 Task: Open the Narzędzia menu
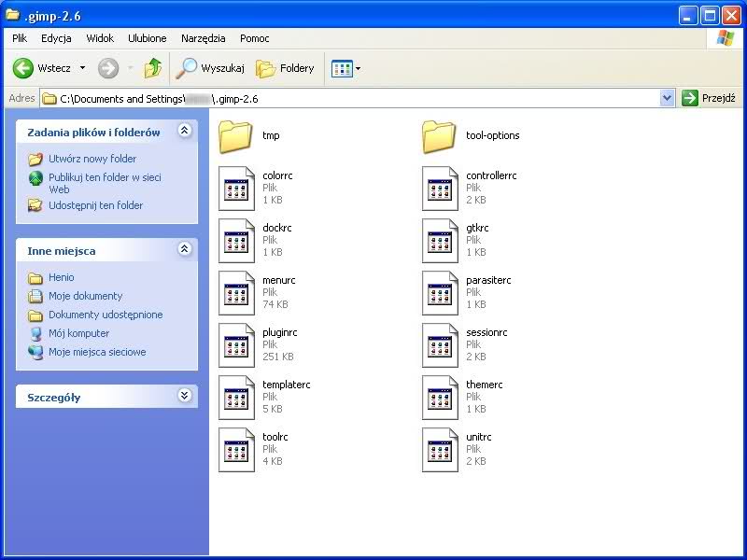pyautogui.click(x=203, y=38)
